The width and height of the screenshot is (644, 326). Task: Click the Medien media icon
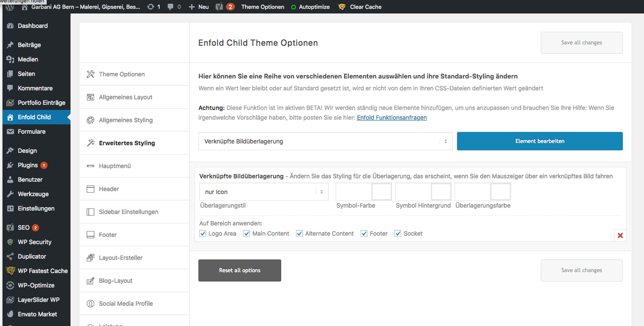[10, 59]
